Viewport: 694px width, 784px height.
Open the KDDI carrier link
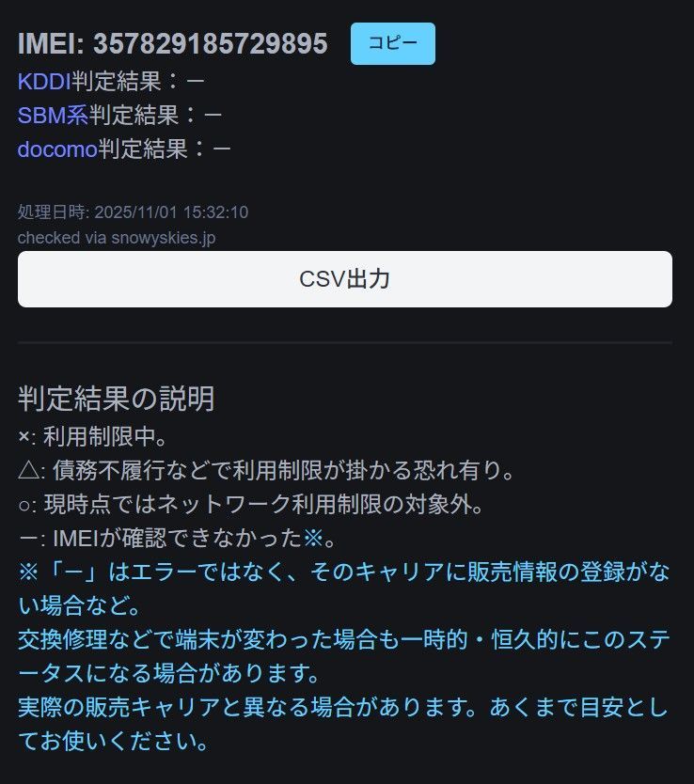click(44, 81)
